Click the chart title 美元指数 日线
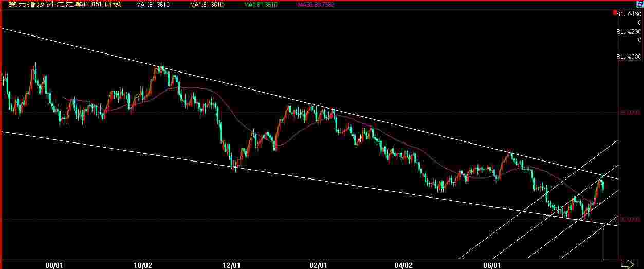644x269 pixels. [65, 5]
